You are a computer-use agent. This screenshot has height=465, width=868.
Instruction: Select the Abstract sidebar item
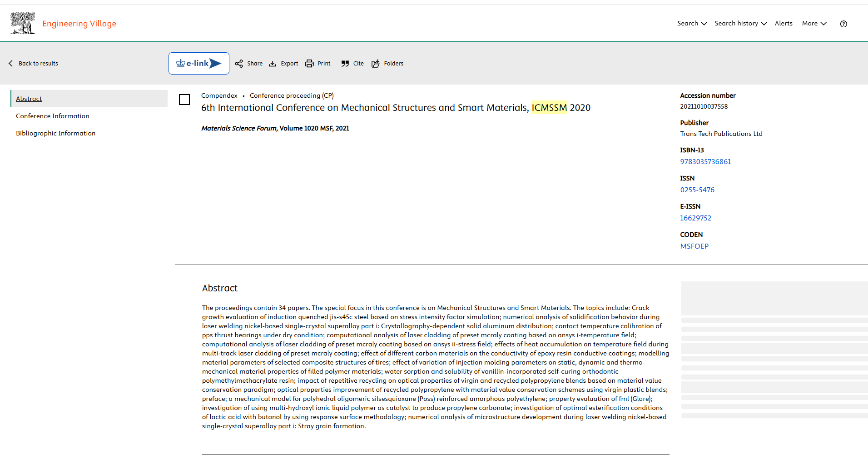pyautogui.click(x=29, y=99)
